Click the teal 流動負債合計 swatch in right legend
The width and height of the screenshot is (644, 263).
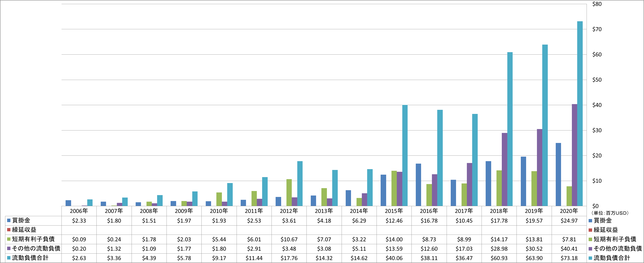click(x=590, y=258)
